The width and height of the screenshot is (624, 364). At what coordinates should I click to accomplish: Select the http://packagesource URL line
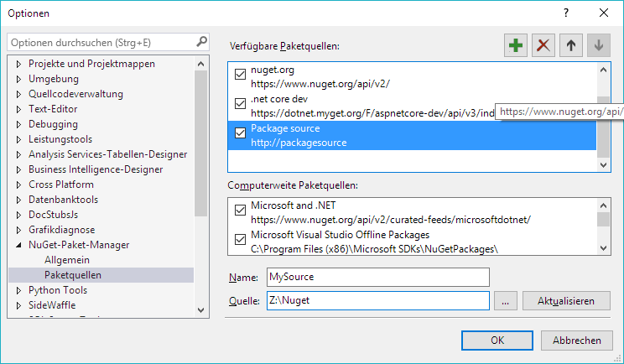299,143
